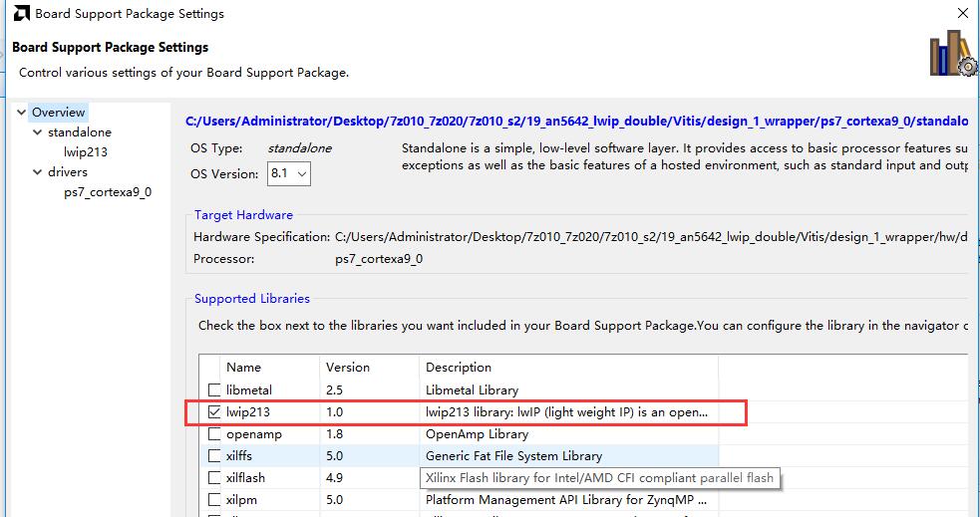
Task: Open the OS Version 8.1 dropdown
Action: [x=289, y=173]
